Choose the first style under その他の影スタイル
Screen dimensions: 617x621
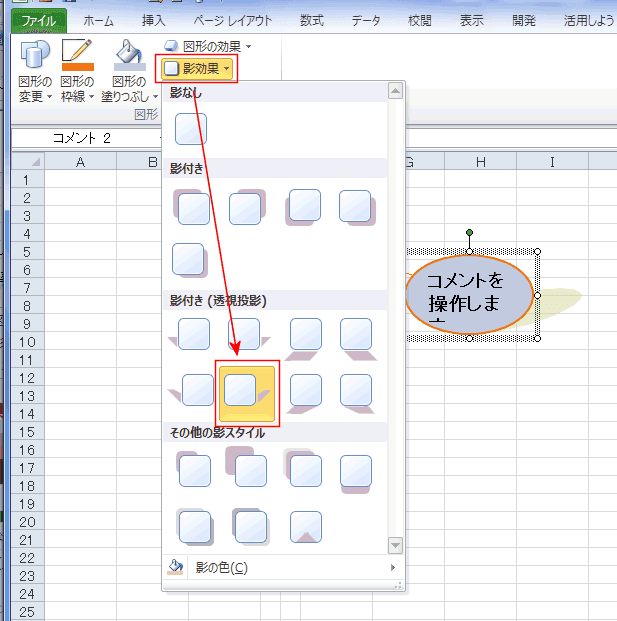pyautogui.click(x=192, y=470)
